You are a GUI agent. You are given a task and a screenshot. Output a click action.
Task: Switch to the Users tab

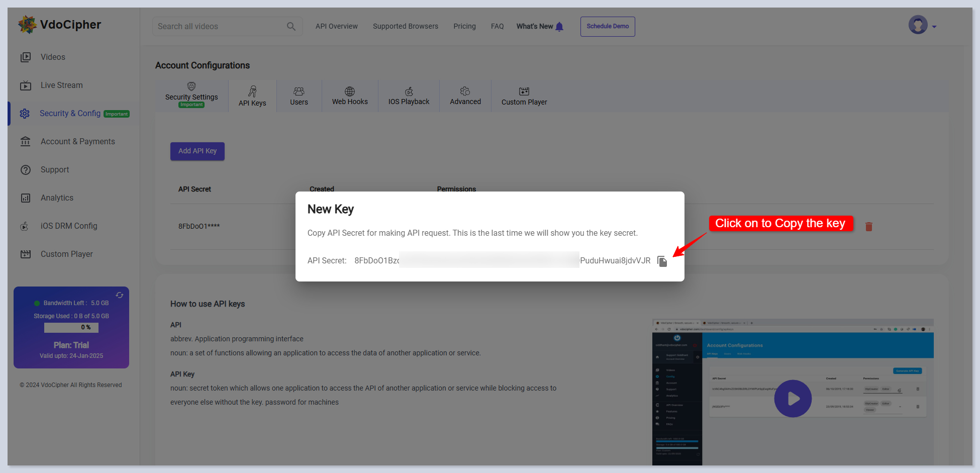[299, 96]
